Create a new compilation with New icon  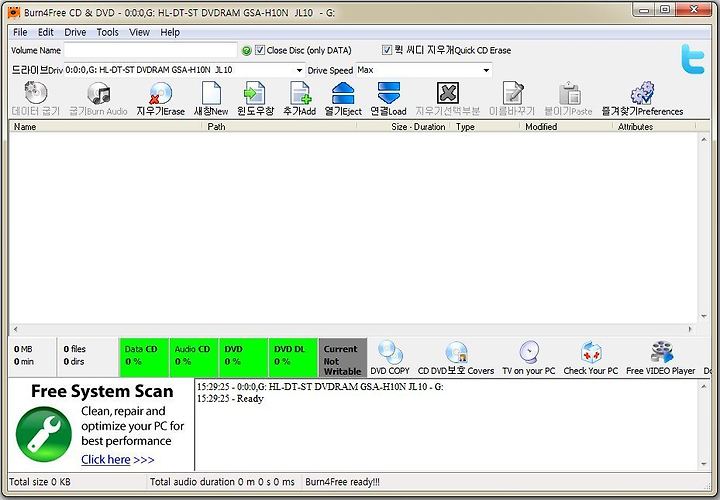(211, 93)
